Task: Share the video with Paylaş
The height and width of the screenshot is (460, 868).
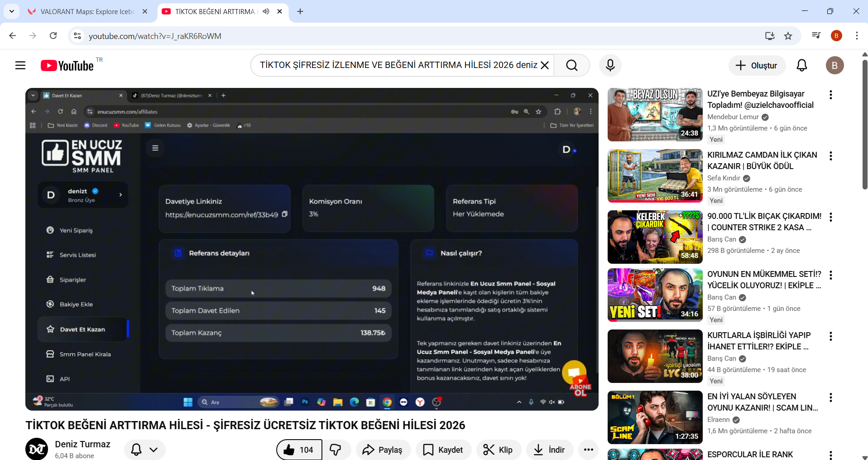Action: (x=383, y=450)
